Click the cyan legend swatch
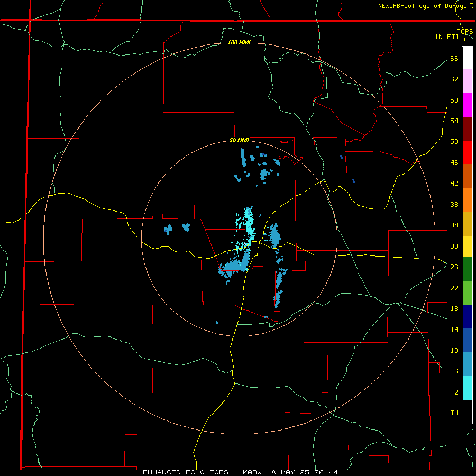Screen dimensions: 476x476 coord(467,388)
